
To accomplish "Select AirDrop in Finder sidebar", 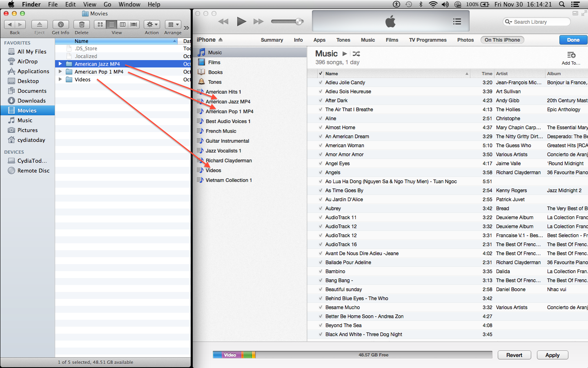I will click(27, 61).
